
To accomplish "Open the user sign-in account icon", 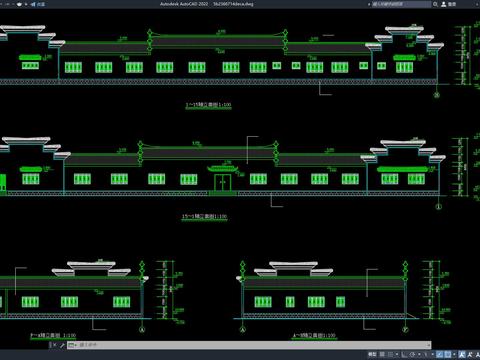I will [444, 4].
